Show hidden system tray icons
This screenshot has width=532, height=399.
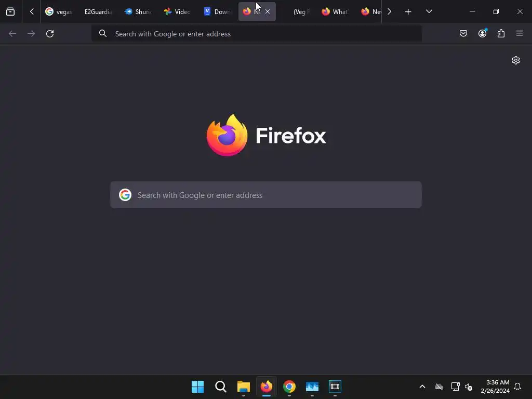(422, 387)
